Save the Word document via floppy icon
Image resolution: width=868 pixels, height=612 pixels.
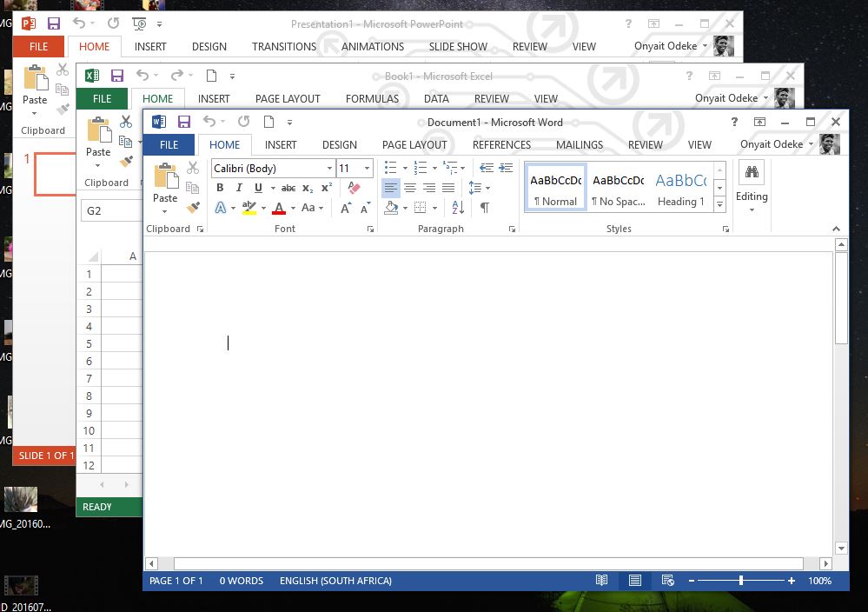184,122
